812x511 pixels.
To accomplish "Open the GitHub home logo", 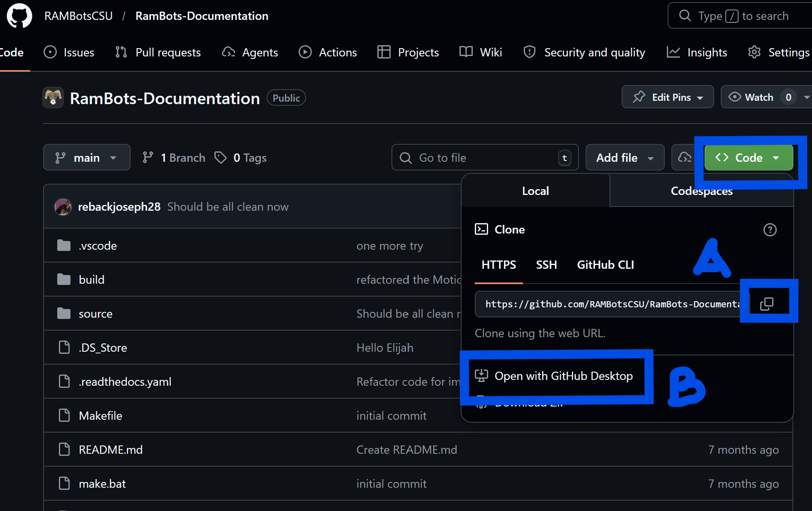I will pos(19,16).
